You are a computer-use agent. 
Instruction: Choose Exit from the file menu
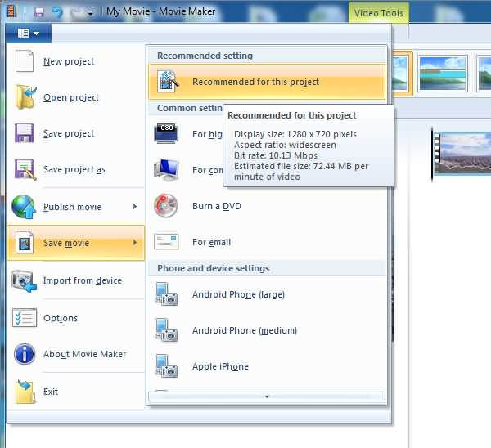click(x=51, y=392)
